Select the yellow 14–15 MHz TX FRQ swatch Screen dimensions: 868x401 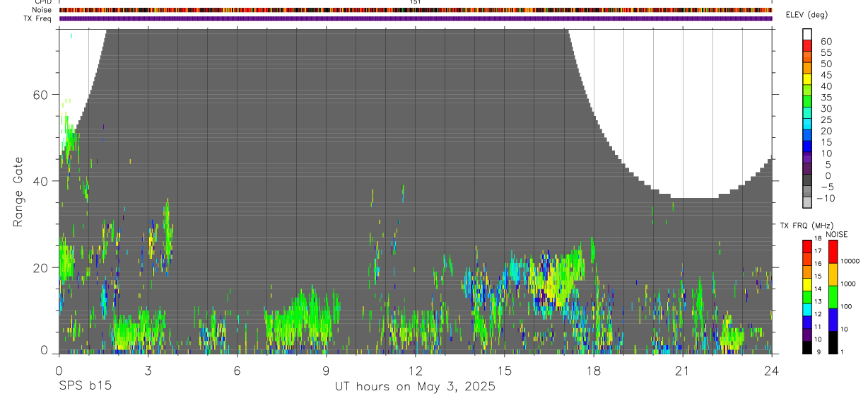807,283
